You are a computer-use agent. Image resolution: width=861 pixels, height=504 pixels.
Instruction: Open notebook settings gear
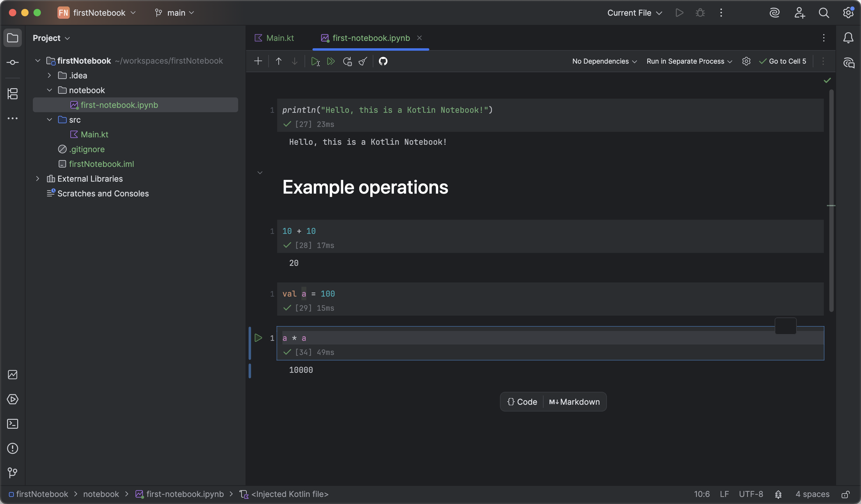point(746,61)
